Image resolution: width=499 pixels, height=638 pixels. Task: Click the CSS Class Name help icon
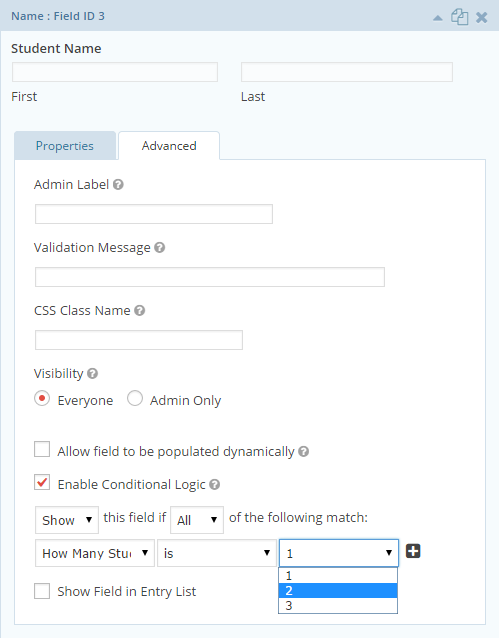[140, 310]
